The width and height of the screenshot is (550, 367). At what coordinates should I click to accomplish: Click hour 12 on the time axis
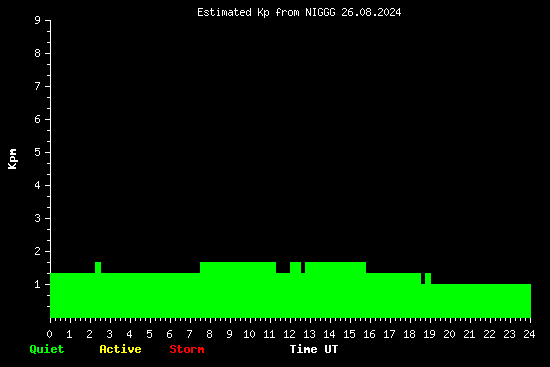pyautogui.click(x=289, y=334)
